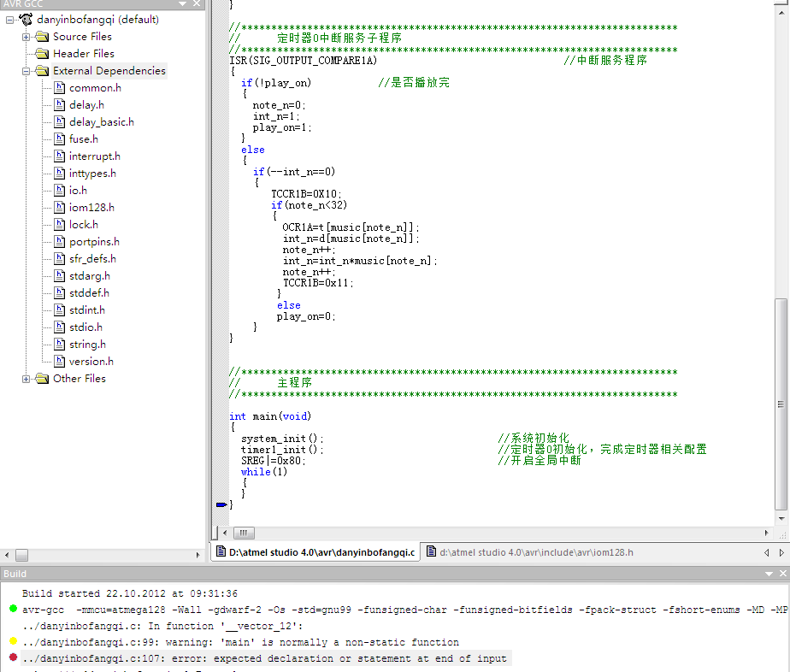This screenshot has width=790, height=672.
Task: Select the common.h file icon
Action: pos(60,88)
